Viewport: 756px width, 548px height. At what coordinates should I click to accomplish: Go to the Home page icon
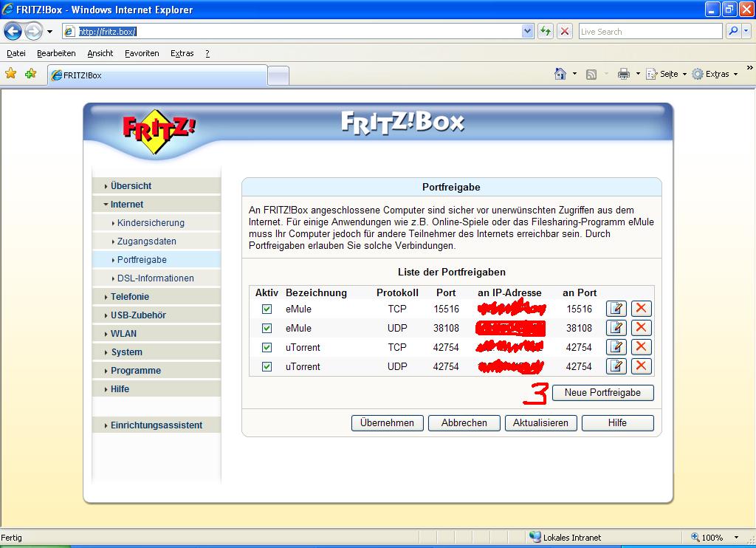tap(560, 74)
